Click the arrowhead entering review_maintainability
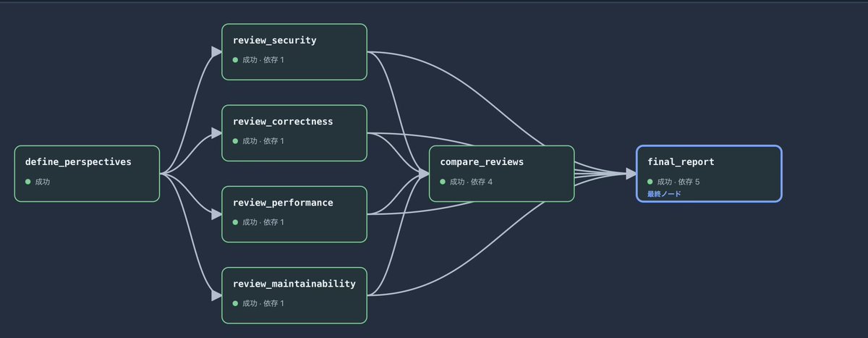This screenshot has height=338, width=868. tap(216, 295)
